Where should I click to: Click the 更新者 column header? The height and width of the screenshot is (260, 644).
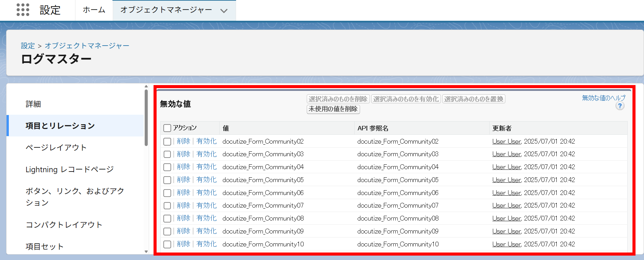558,128
